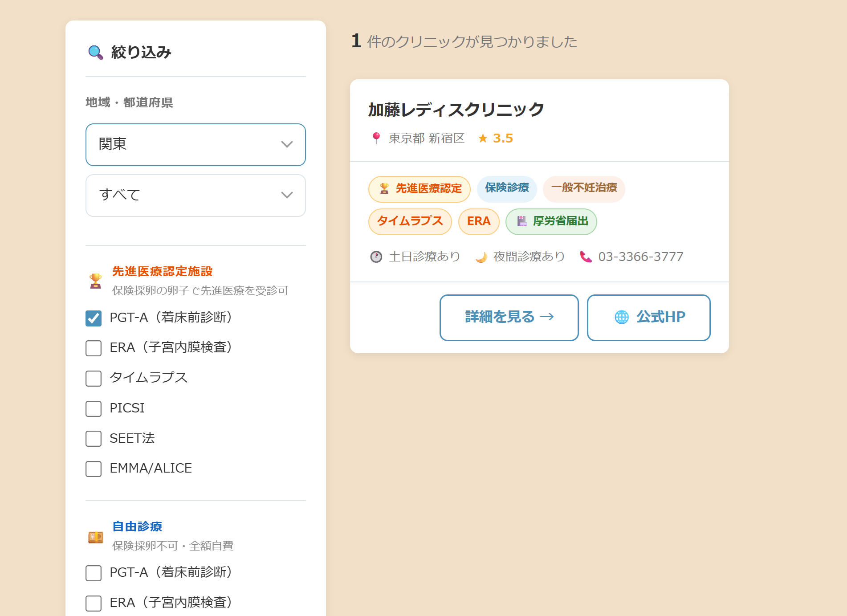Click the 先進医療認定施設 section heading
Screen dimensions: 847x616
[162, 271]
